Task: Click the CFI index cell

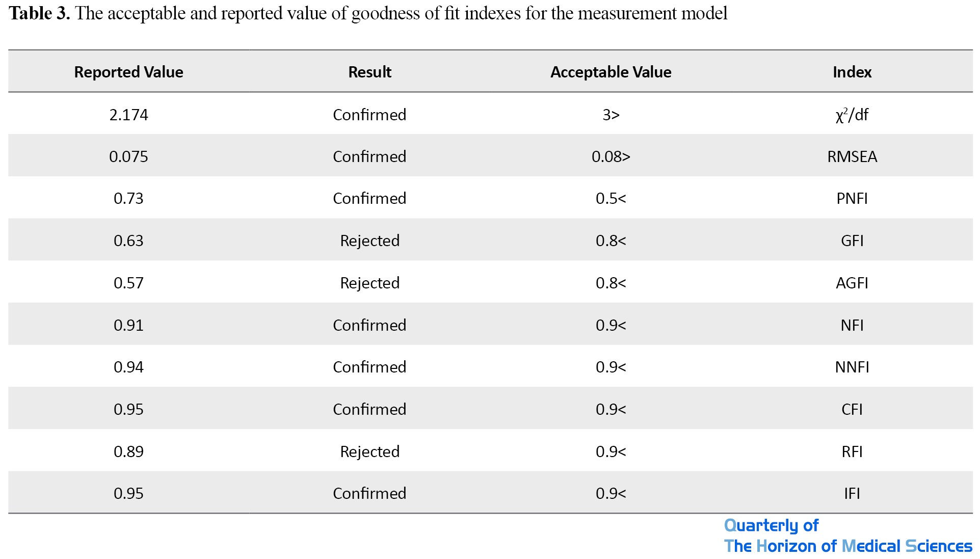Action: pos(852,409)
